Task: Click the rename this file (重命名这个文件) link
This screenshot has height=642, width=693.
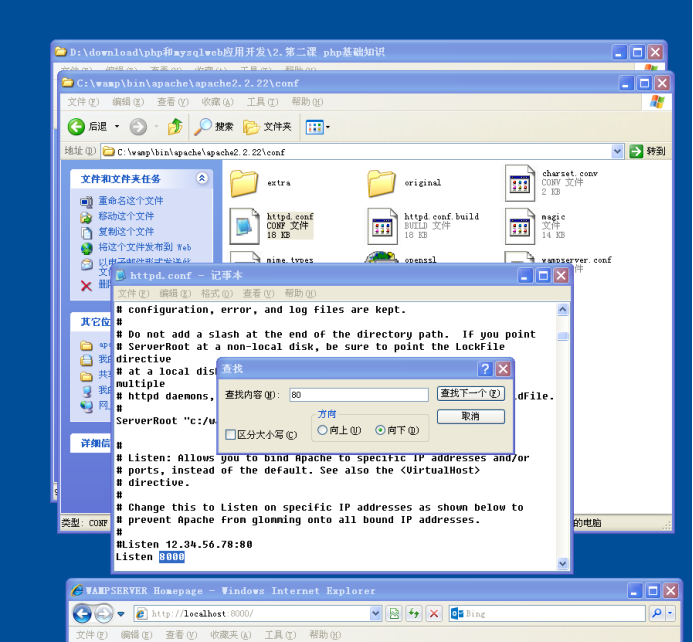Action: 131,201
